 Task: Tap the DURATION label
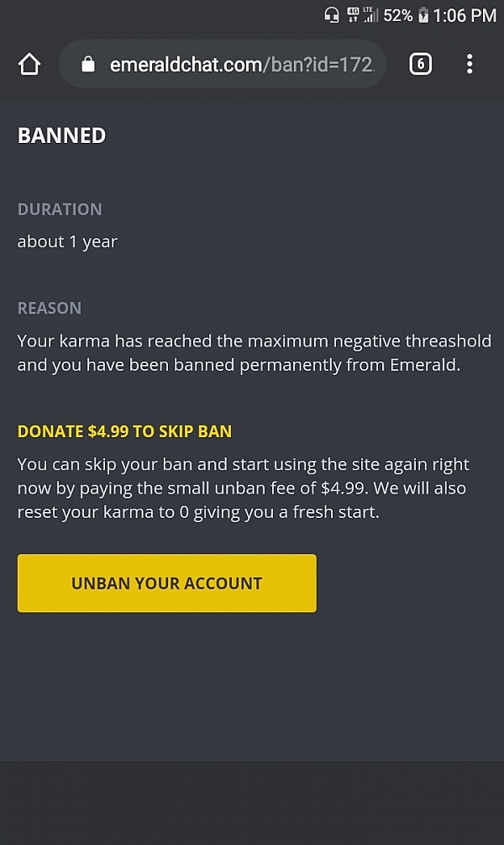60,209
